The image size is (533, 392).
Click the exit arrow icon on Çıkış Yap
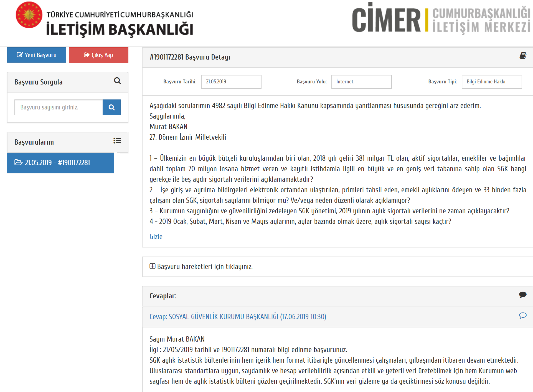(87, 55)
